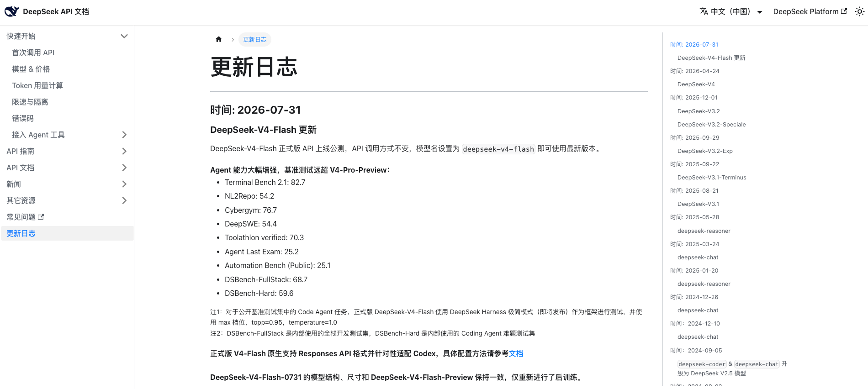Open the 模型 & 价格 sidebar page
Image resolution: width=868 pixels, height=389 pixels.
coord(31,69)
